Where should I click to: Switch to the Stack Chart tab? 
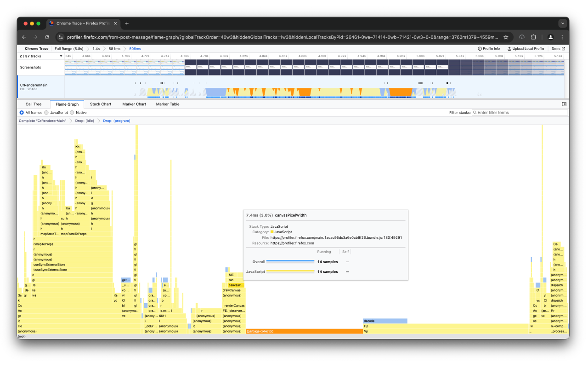pyautogui.click(x=101, y=104)
